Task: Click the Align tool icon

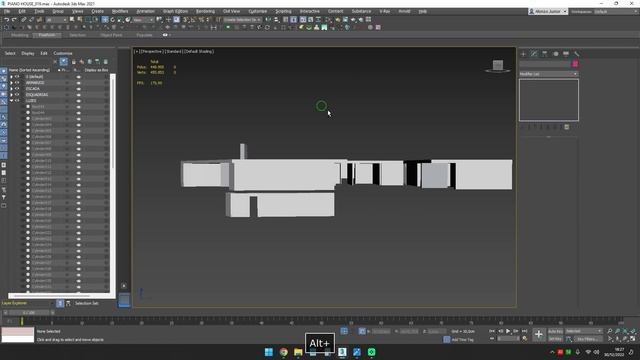Action: tap(277, 19)
